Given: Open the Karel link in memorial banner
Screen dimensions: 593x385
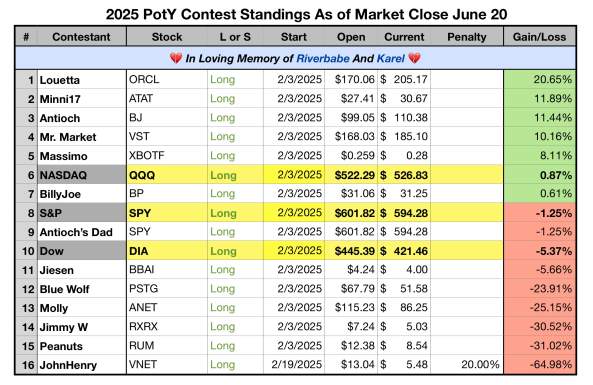Looking at the screenshot, I should coord(391,59).
